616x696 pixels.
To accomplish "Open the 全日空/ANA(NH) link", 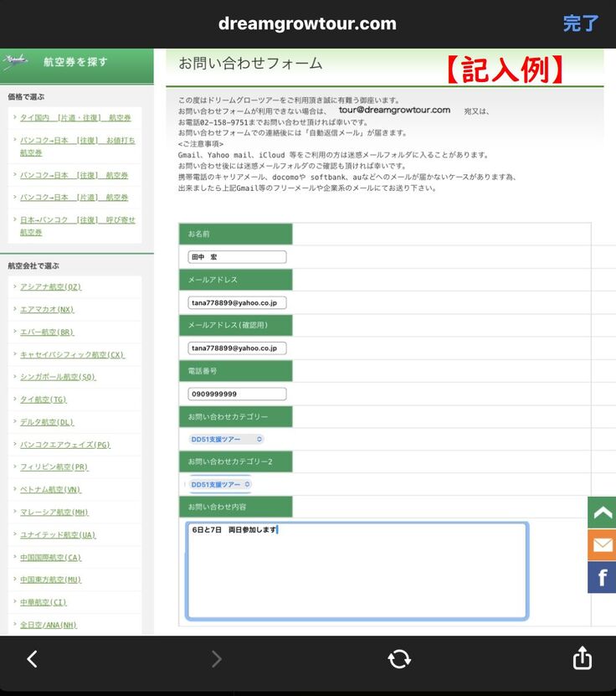I will pyautogui.click(x=49, y=625).
